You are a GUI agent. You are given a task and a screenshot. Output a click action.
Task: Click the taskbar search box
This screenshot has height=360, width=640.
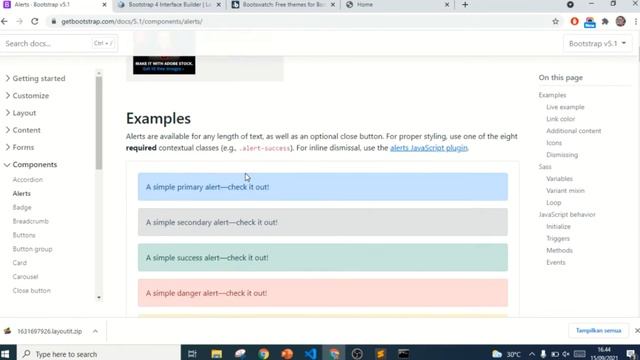(99, 354)
